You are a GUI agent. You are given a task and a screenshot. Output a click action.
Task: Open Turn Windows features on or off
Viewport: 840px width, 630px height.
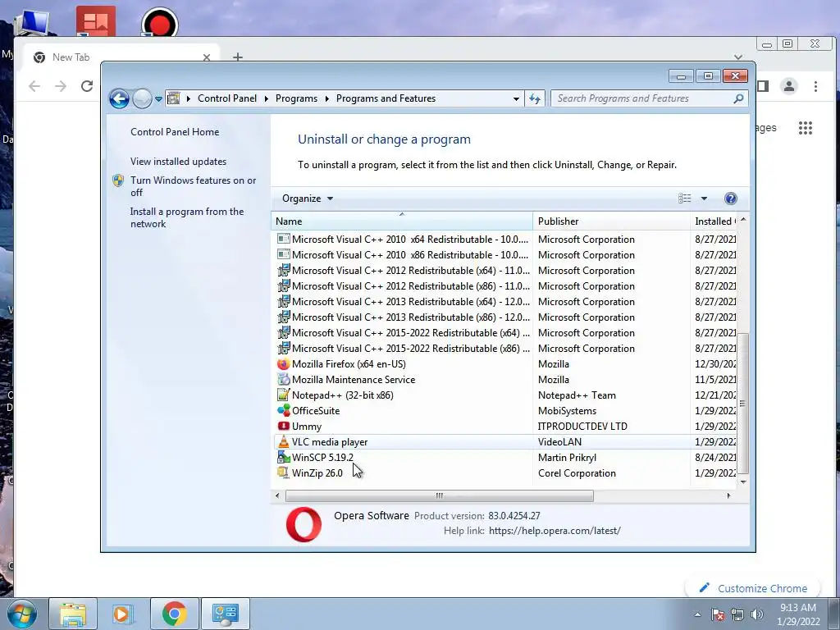point(194,186)
